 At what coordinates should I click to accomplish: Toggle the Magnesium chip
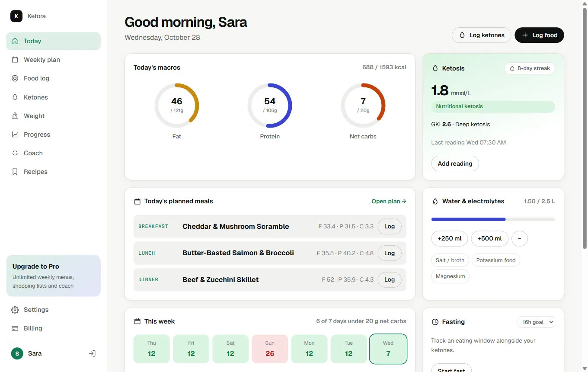point(451,276)
